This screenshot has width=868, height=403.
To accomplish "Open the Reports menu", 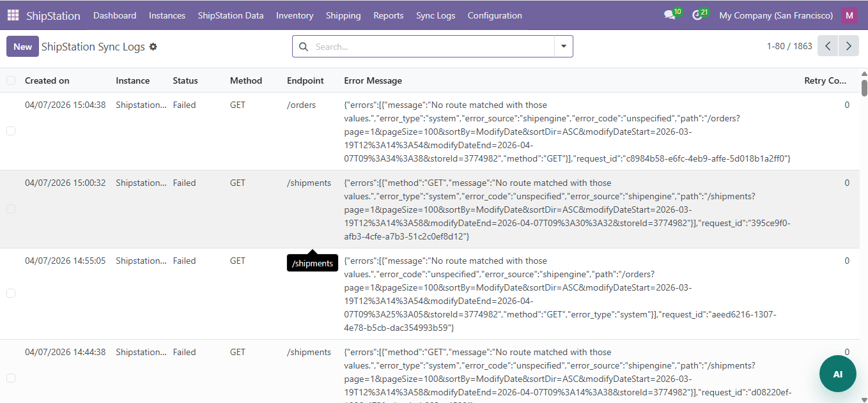I will point(388,15).
